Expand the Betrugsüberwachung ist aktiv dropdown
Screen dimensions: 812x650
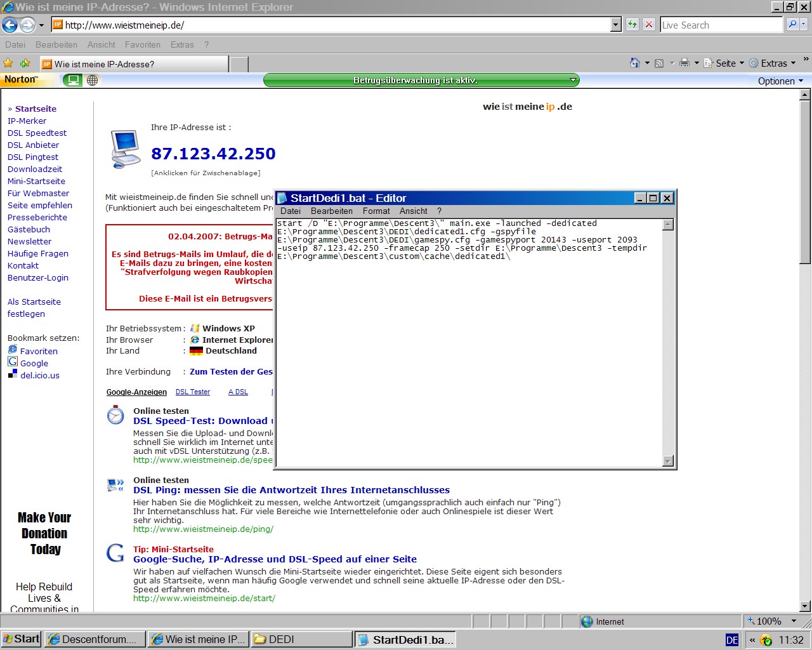click(x=573, y=80)
